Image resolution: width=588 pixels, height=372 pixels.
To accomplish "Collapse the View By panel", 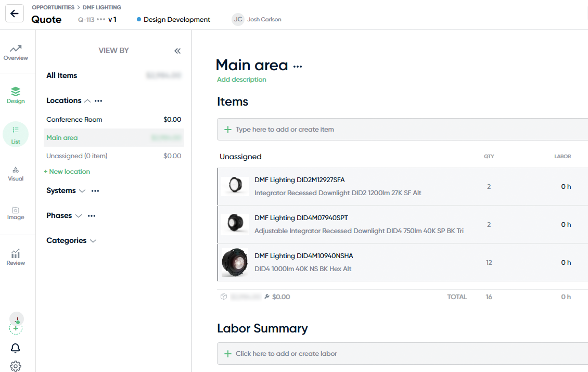I will 177,51.
